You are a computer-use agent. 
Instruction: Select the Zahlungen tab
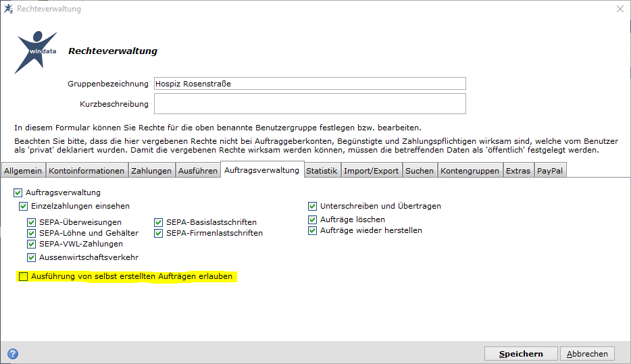pos(151,171)
